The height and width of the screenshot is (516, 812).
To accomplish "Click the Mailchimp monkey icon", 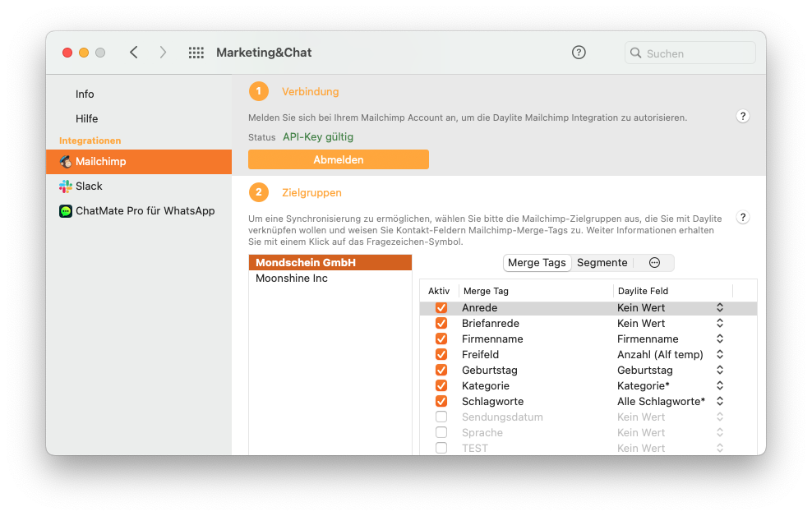I will 66,162.
